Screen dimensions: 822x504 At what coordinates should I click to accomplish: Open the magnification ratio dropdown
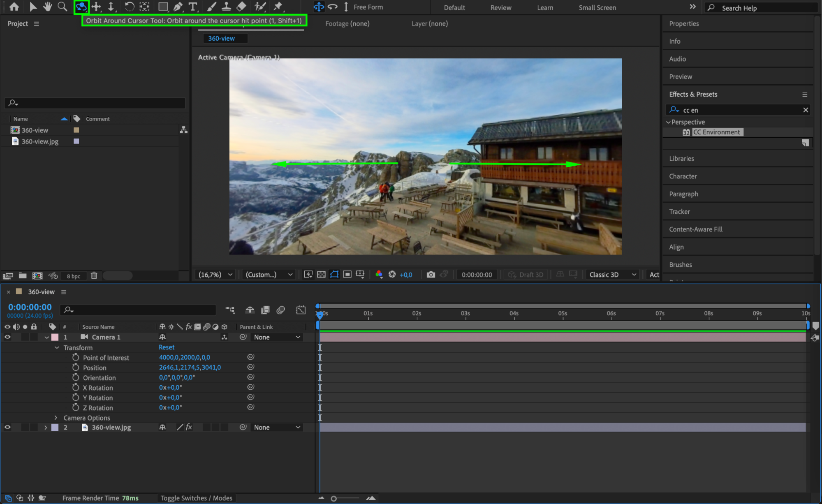[215, 275]
